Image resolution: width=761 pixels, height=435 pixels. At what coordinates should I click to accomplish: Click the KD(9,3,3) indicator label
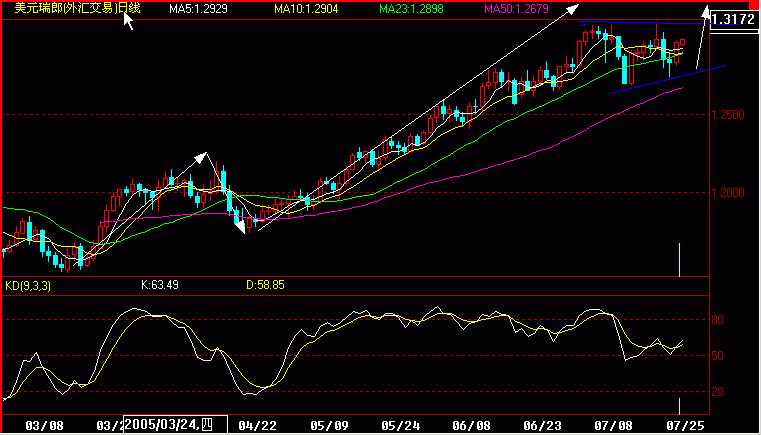(28, 285)
